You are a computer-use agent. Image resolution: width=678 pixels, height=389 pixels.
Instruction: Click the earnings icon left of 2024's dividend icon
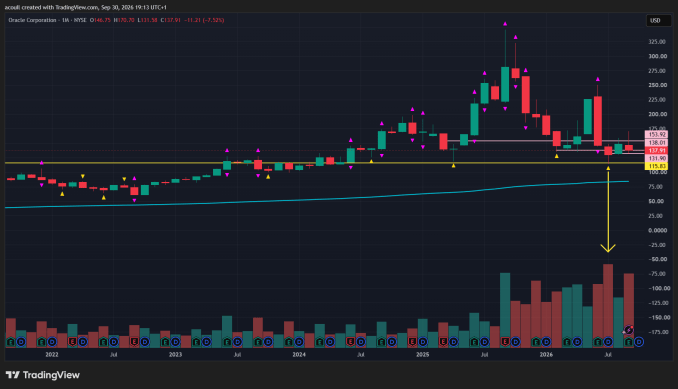289,342
